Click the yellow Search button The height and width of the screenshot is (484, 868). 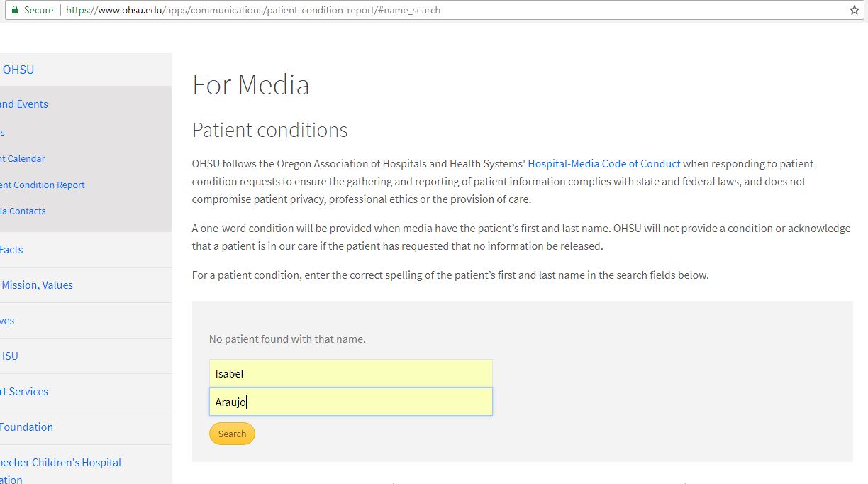232,434
